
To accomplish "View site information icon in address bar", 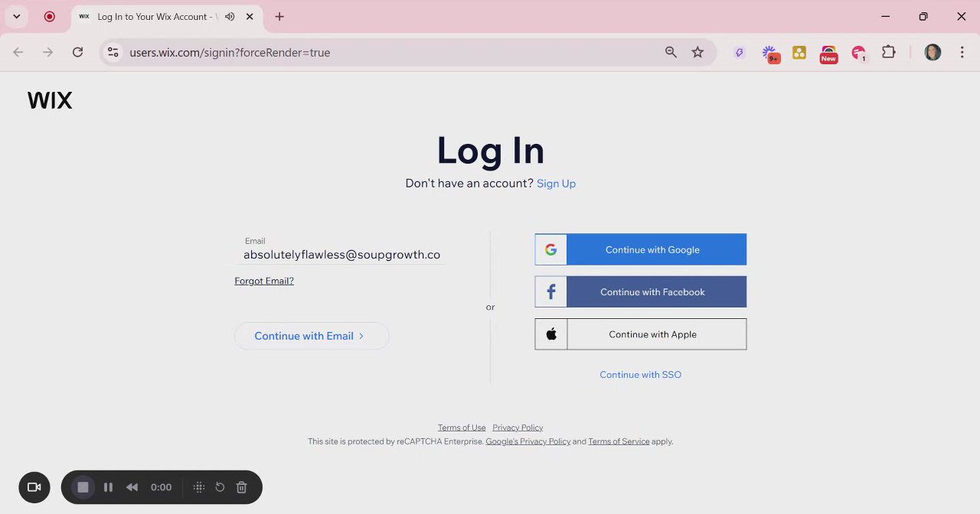I will coord(113,52).
